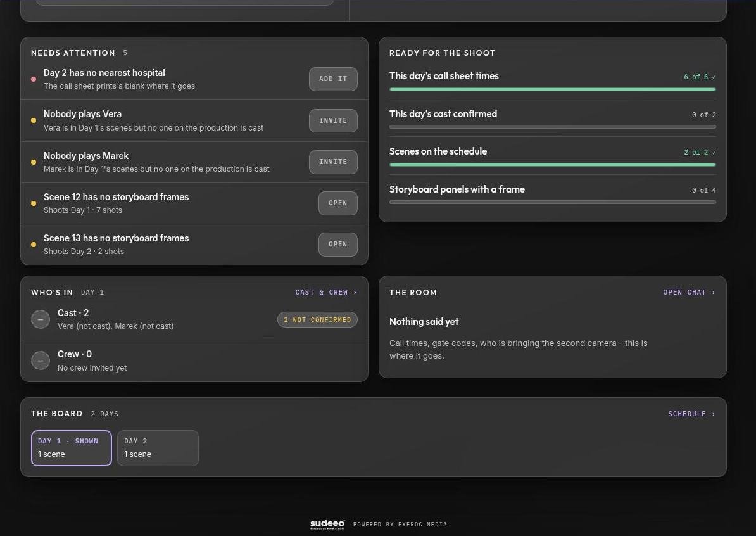Click the call sheet times progress bar
Screen dimensions: 756x536
pos(553,89)
